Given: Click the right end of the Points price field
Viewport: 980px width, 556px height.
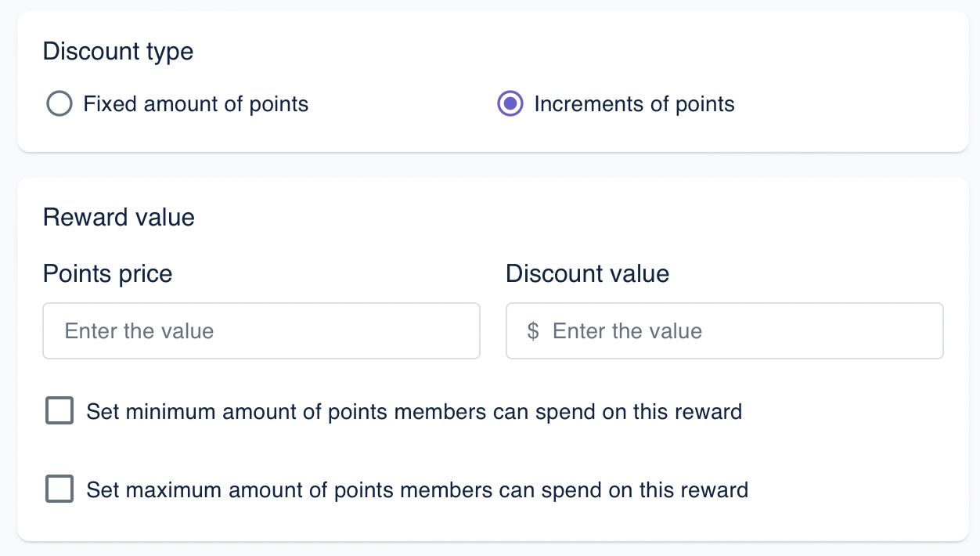Looking at the screenshot, I should click(462, 331).
